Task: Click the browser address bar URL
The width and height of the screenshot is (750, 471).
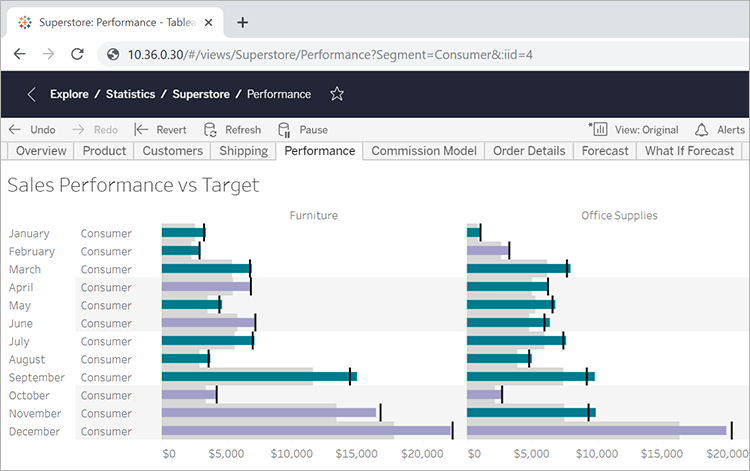Action: 330,55
